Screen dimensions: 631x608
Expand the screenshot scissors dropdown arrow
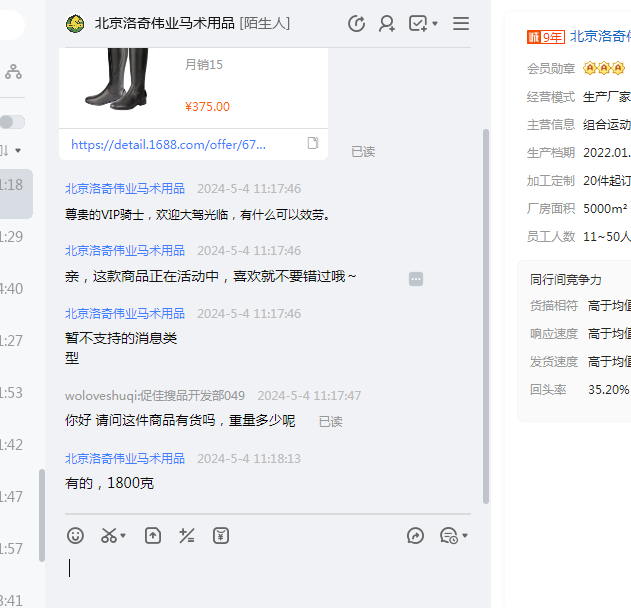click(123, 537)
